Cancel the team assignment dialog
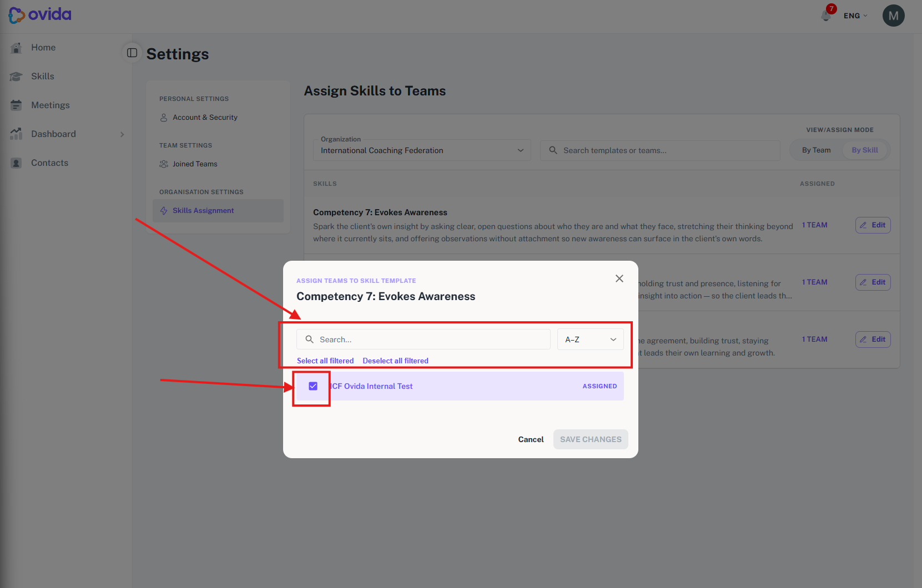 point(531,439)
